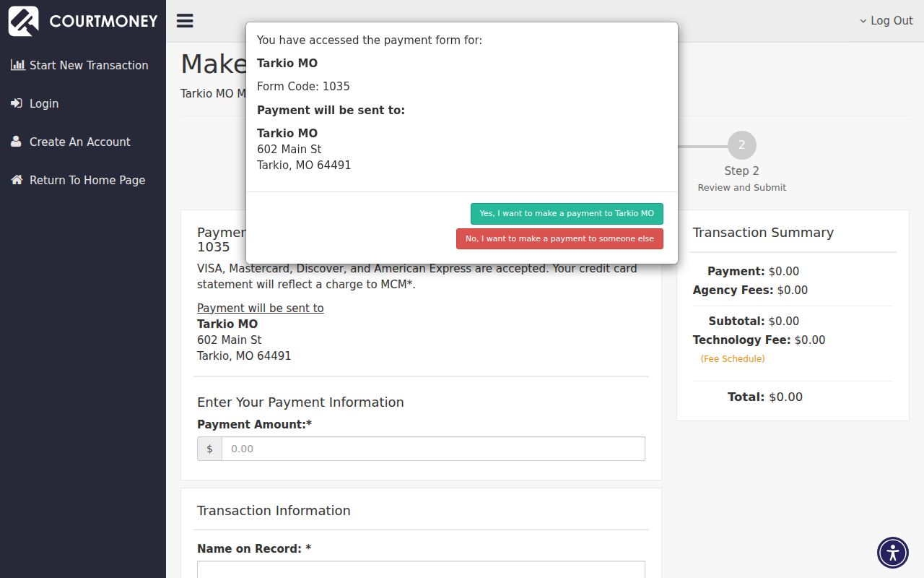Click the 'Subtotal: $0.00' line
The width and height of the screenshot is (924, 578).
[x=754, y=322]
